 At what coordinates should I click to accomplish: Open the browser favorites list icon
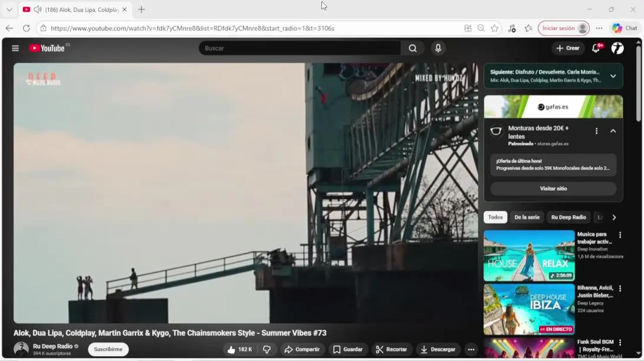[x=528, y=28]
